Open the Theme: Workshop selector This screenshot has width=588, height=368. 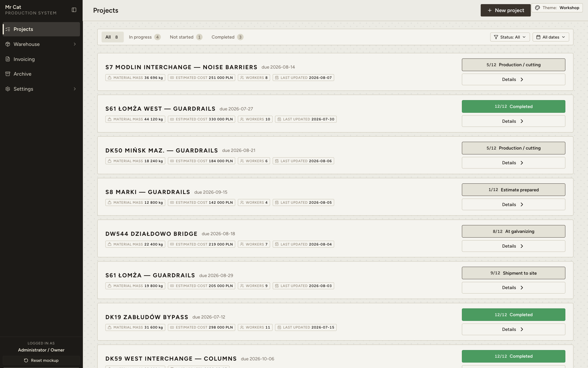(557, 8)
